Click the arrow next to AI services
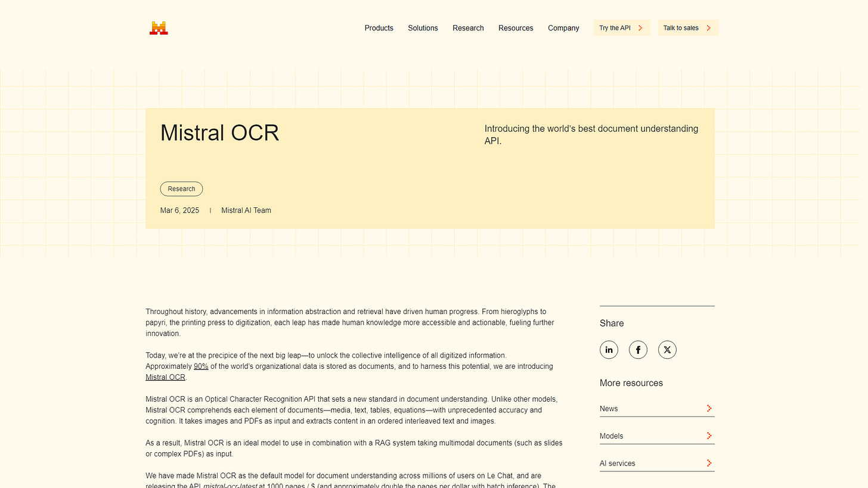The image size is (868, 488). click(709, 463)
